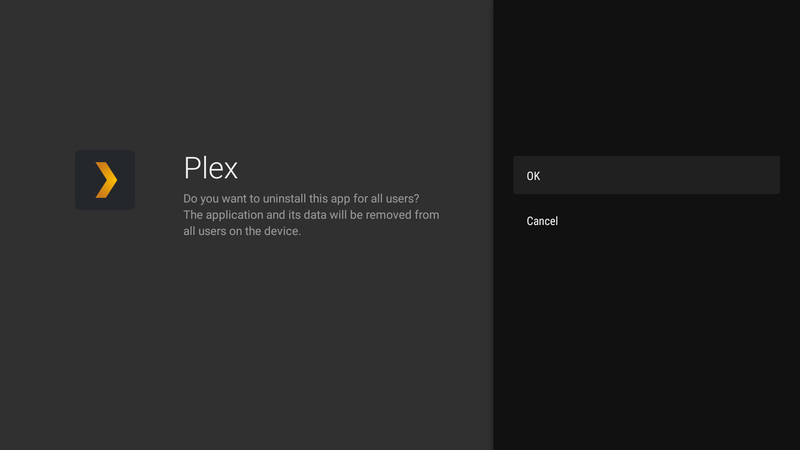800x450 pixels.
Task: Click the Plex app icon
Action: tap(105, 180)
